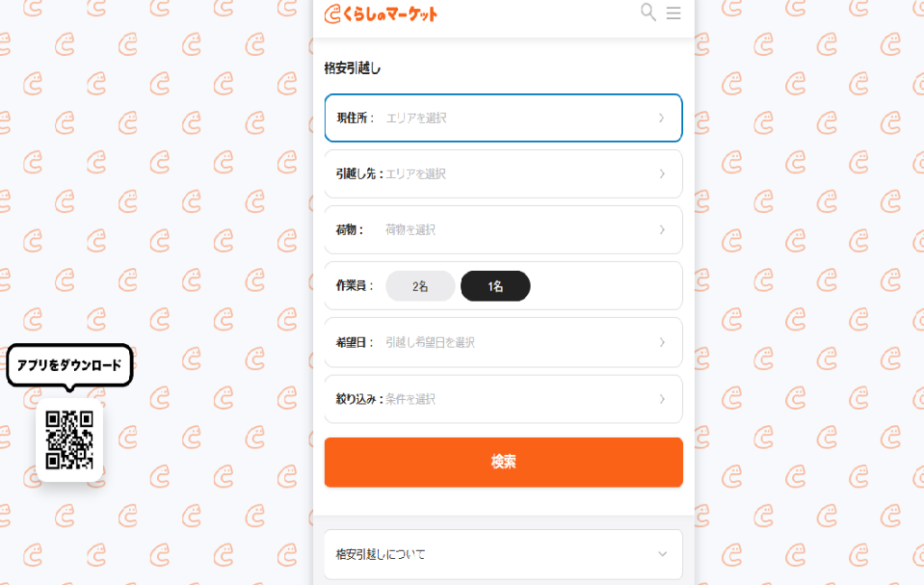The height and width of the screenshot is (585, 924).
Task: Select 1名 for 作業員
Action: (x=495, y=286)
